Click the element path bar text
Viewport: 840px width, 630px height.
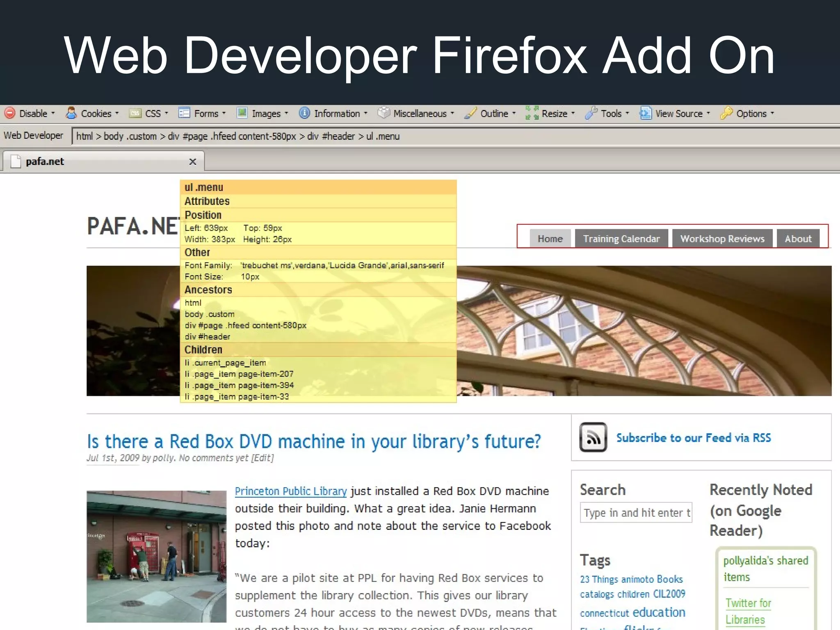tap(238, 136)
